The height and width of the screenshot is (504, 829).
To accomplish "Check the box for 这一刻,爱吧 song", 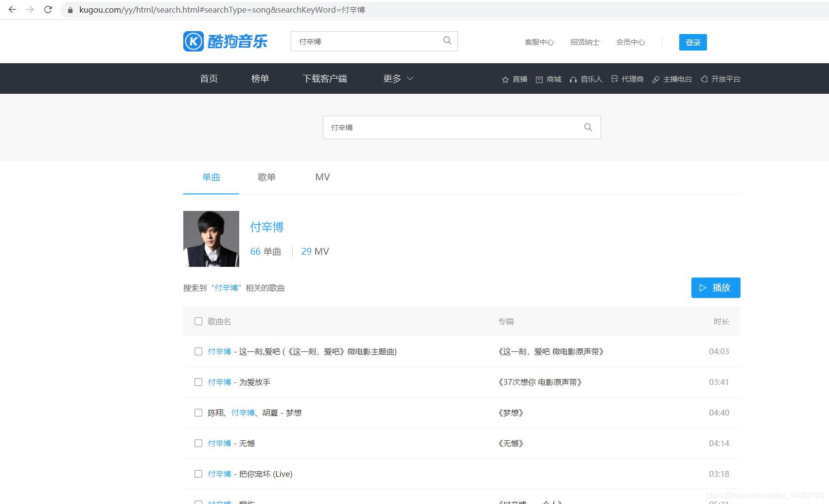I will (x=198, y=351).
